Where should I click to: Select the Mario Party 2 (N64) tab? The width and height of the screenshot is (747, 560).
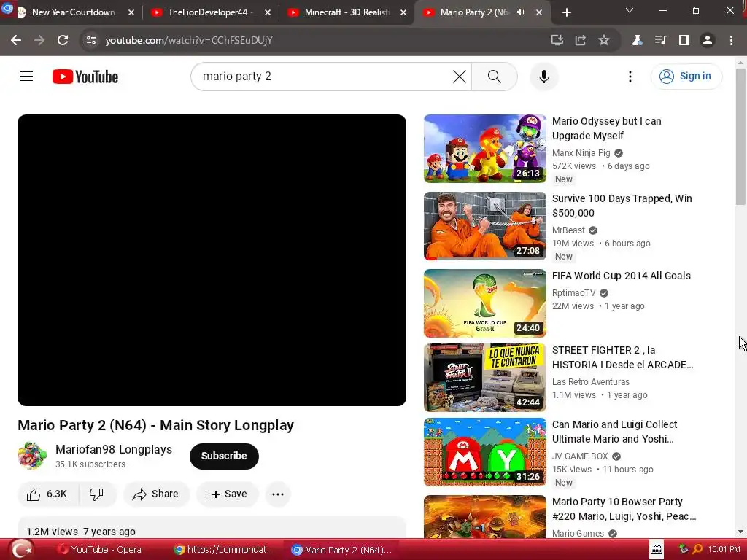[474, 12]
